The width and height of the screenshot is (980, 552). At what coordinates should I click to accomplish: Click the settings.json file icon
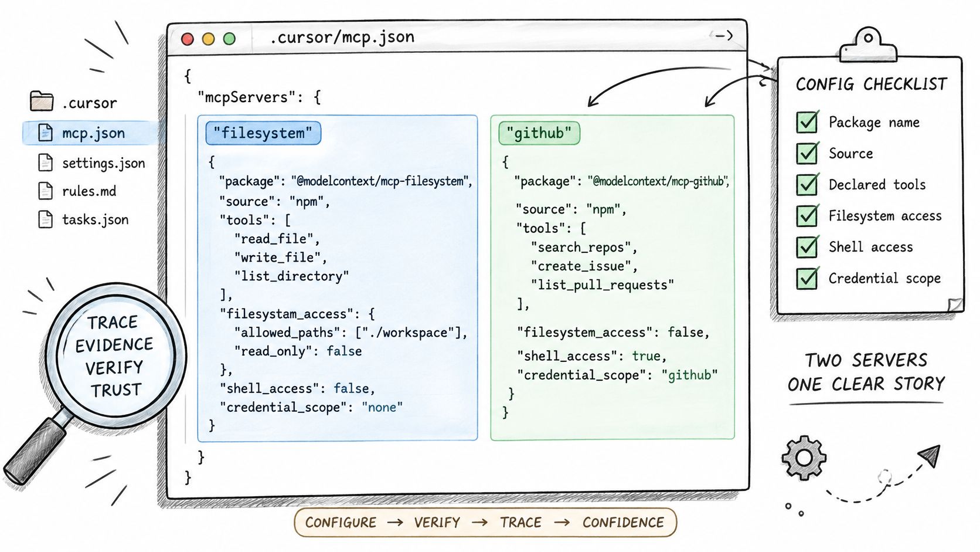[x=45, y=162]
